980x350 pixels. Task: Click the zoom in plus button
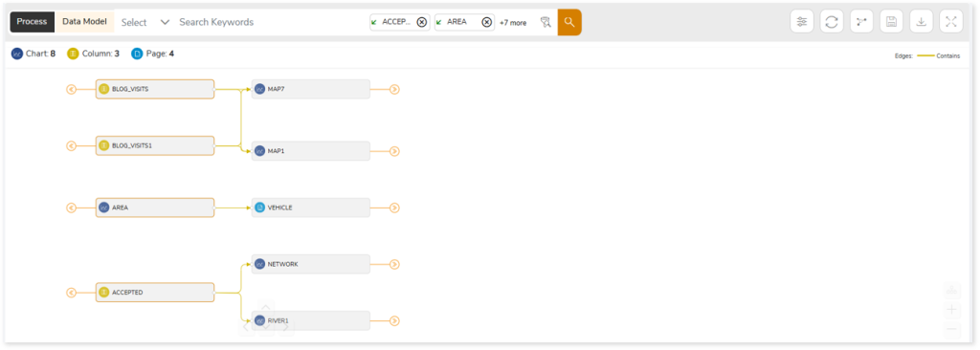pyautogui.click(x=952, y=310)
